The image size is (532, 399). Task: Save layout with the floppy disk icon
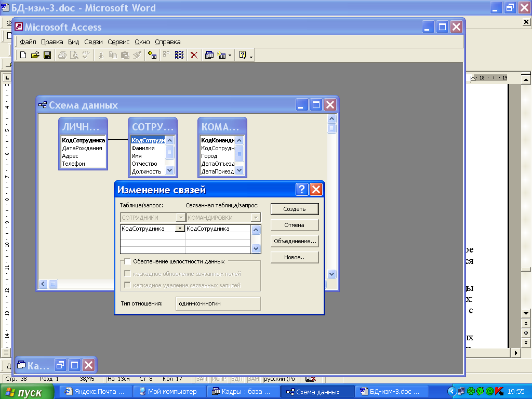tap(47, 55)
